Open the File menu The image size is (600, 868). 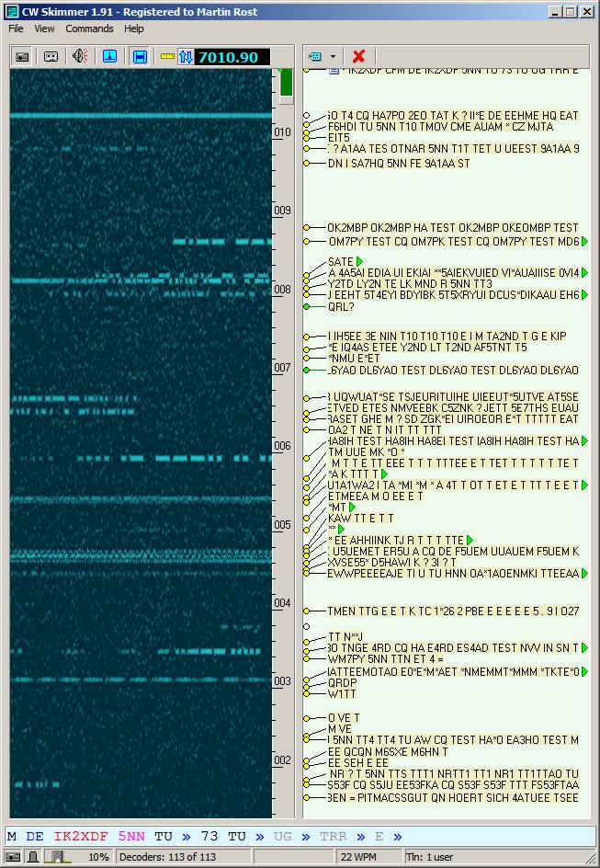pos(16,29)
